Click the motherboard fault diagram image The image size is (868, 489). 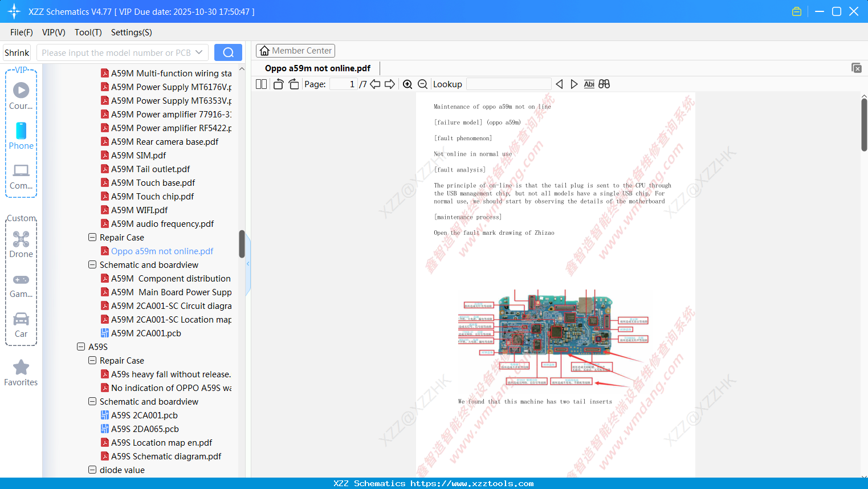point(553,337)
